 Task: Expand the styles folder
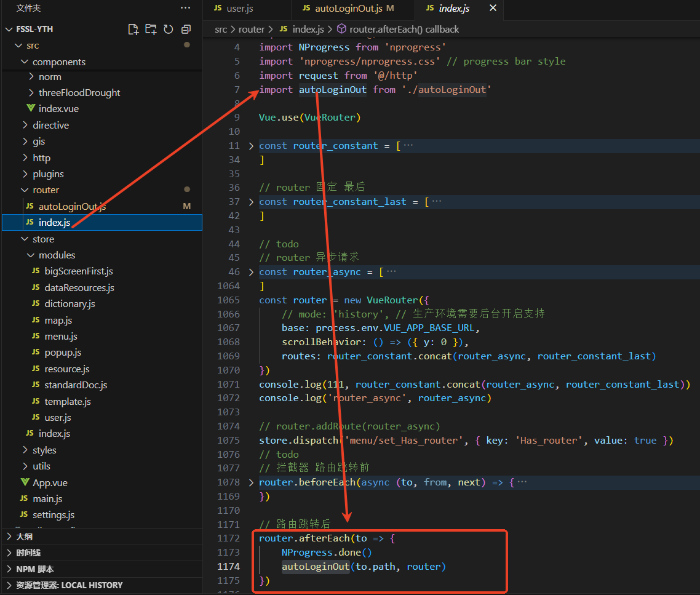point(25,450)
